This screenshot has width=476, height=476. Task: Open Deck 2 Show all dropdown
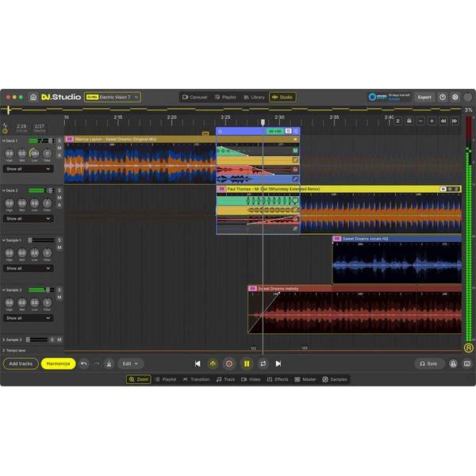pos(29,219)
